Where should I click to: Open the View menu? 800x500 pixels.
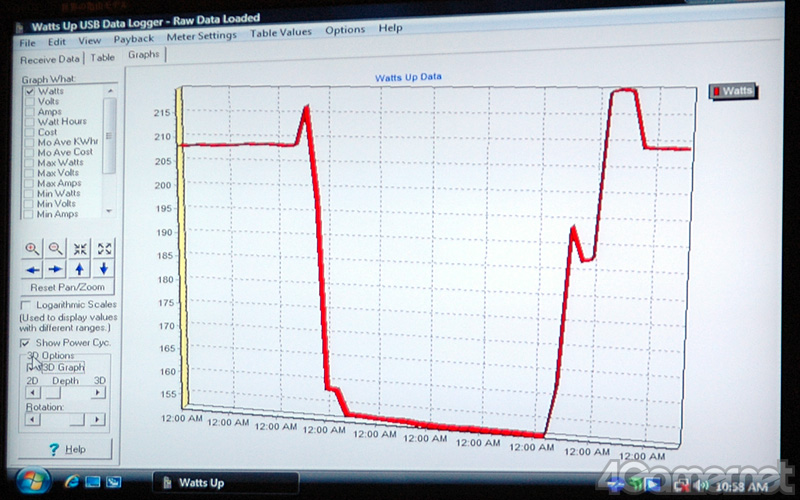point(89,40)
